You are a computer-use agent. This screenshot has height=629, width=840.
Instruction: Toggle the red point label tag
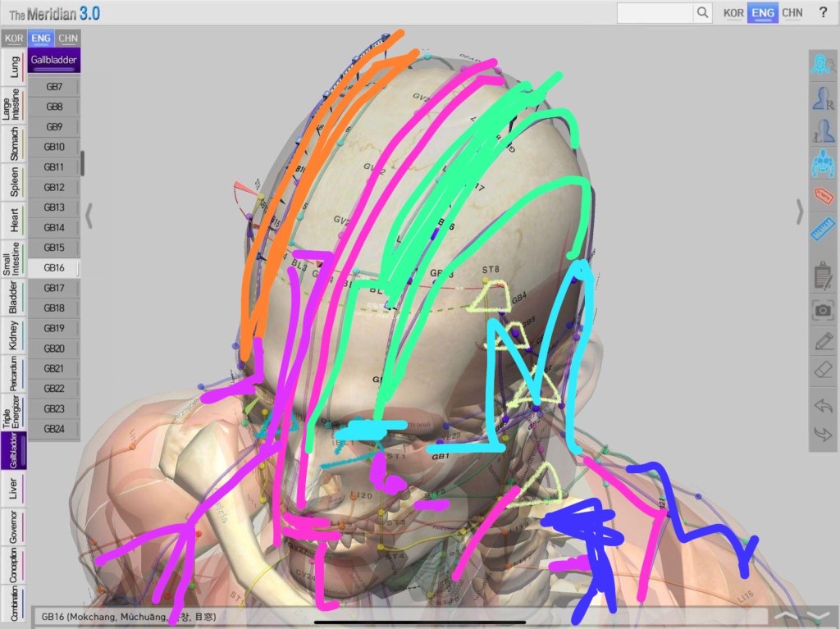click(823, 196)
